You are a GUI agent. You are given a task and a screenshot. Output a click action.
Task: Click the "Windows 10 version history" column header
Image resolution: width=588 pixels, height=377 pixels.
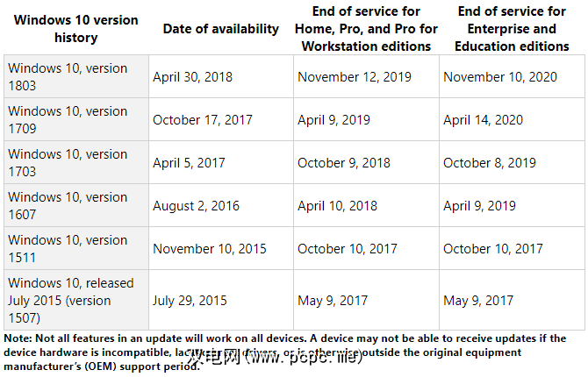pos(76,29)
